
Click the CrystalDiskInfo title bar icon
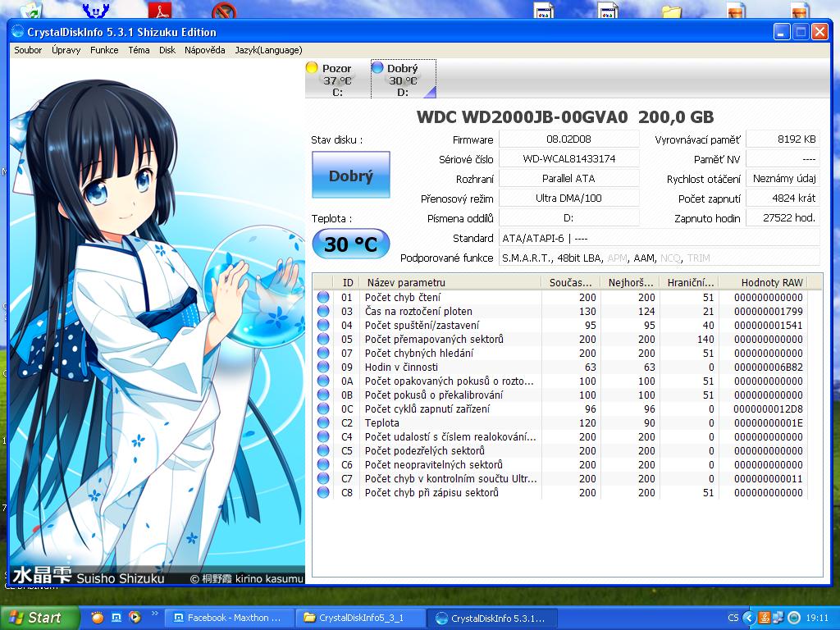pyautogui.click(x=17, y=32)
